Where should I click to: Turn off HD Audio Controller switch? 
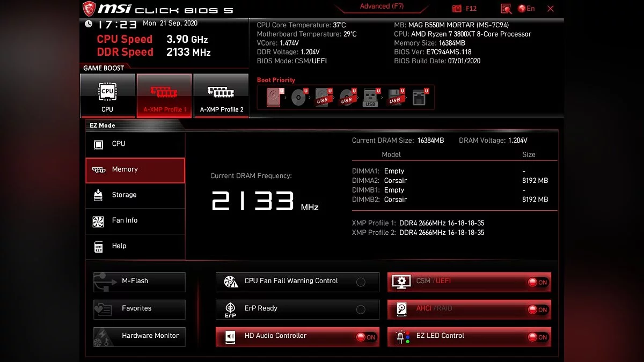pos(366,337)
